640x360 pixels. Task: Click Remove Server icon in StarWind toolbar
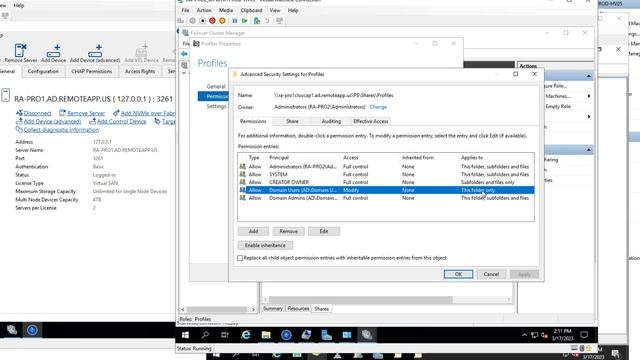pos(20,53)
